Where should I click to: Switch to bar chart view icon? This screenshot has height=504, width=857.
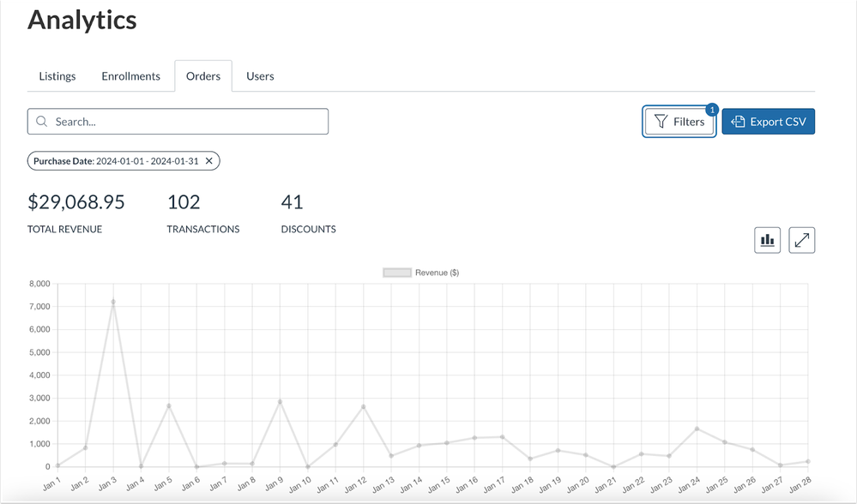(767, 241)
